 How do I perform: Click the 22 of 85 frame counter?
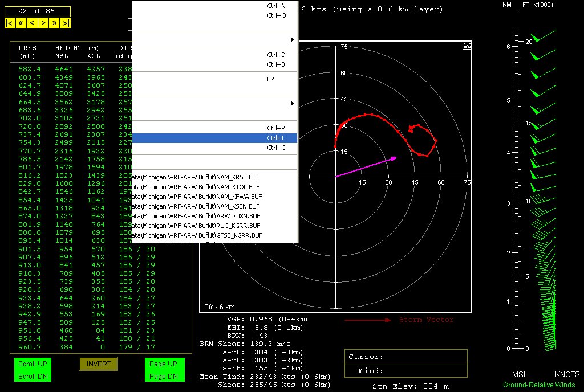37,11
